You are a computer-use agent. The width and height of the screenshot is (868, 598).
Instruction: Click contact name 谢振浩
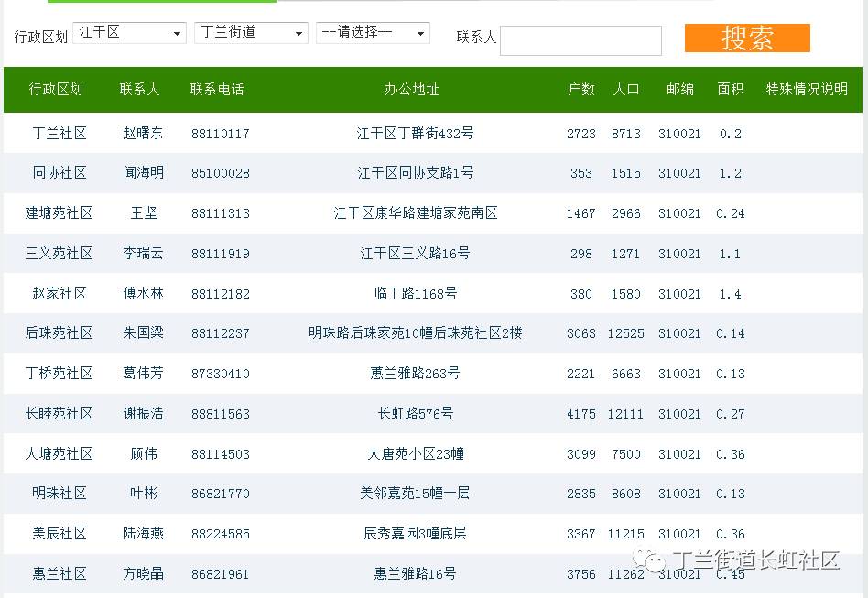144,414
